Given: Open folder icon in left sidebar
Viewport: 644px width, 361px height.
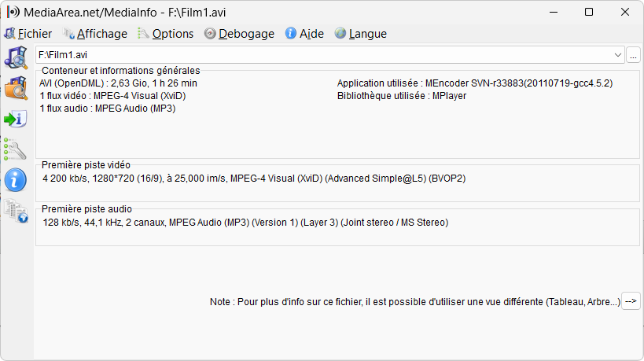Looking at the screenshot, I should click(x=16, y=88).
